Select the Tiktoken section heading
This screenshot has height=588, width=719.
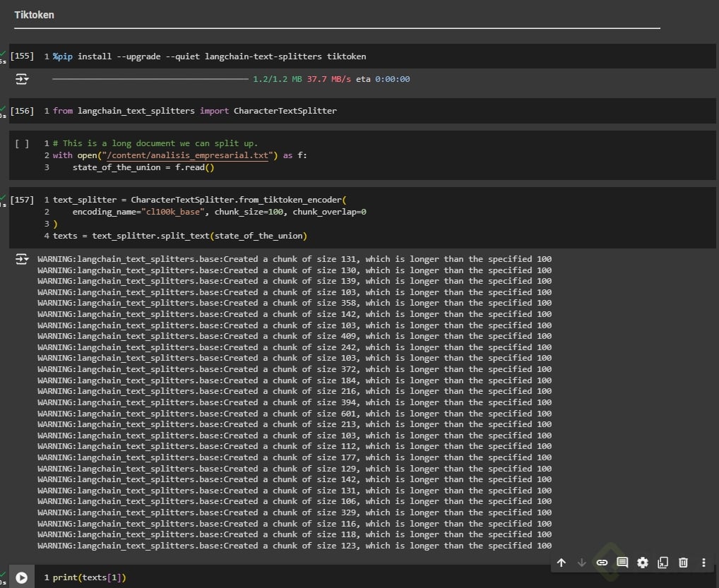34,15
